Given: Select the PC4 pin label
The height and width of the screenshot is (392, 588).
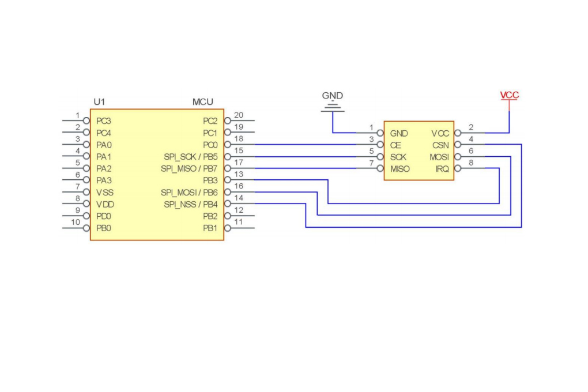Looking at the screenshot, I should tap(104, 133).
